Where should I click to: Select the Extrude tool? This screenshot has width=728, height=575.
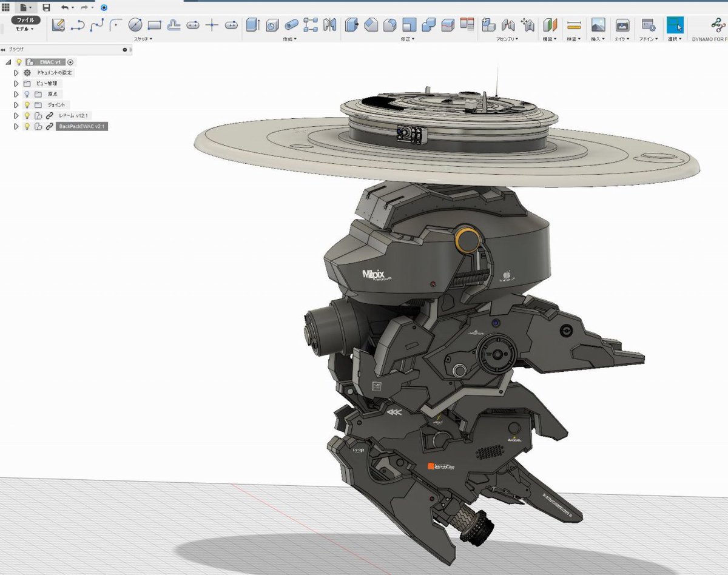click(x=252, y=25)
